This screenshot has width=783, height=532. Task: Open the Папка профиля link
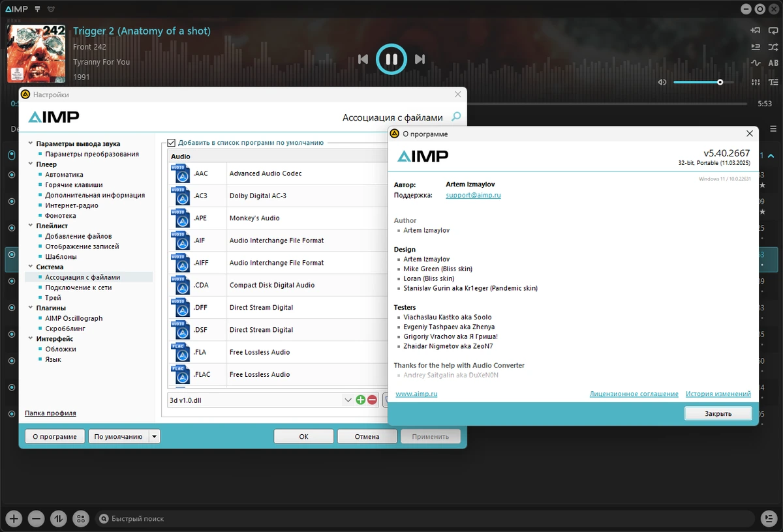point(50,413)
